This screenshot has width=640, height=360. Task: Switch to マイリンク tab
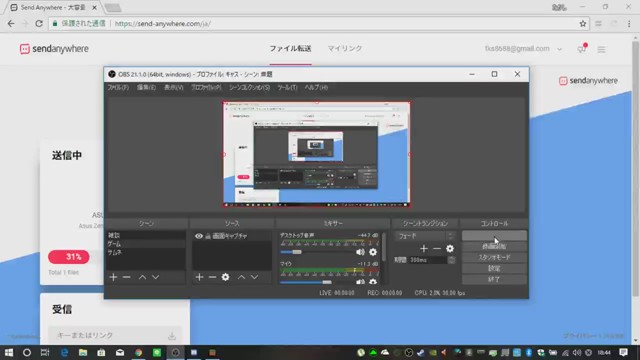(x=345, y=49)
